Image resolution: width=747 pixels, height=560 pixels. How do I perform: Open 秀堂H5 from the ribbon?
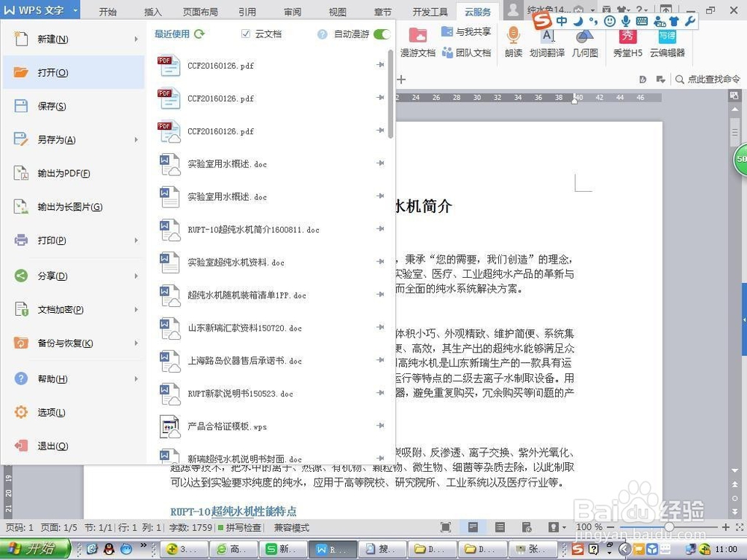(627, 42)
